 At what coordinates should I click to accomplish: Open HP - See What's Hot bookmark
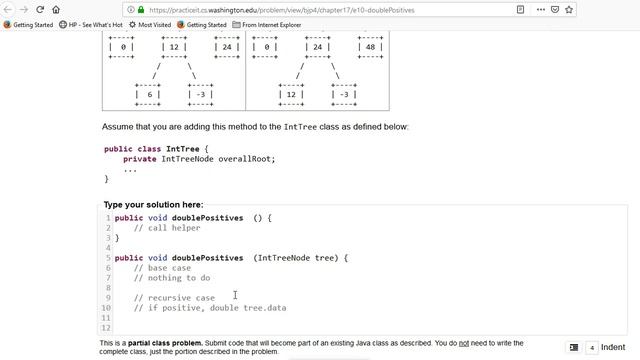click(x=91, y=25)
